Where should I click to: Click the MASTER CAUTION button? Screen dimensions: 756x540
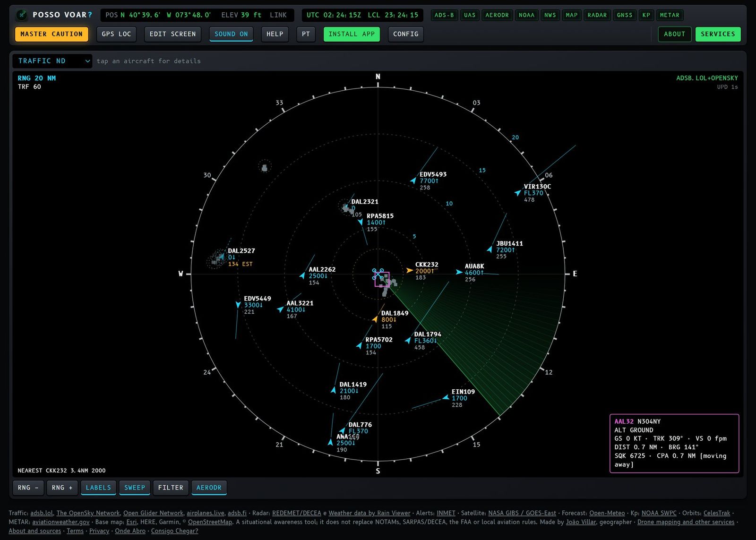(52, 34)
